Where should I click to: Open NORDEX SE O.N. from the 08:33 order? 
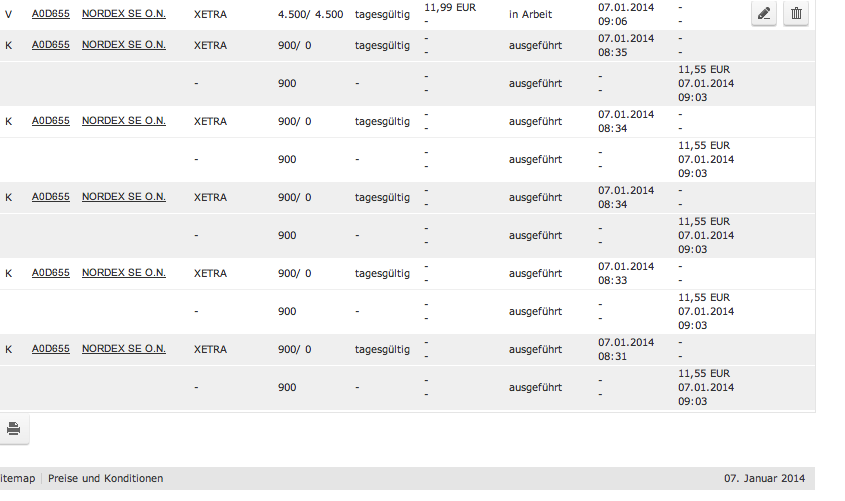124,273
